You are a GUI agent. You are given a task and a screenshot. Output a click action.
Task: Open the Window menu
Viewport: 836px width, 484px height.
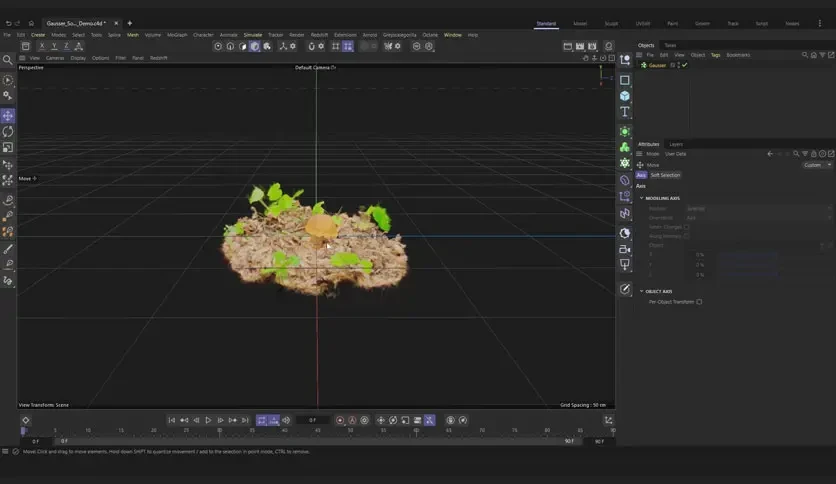coord(453,35)
